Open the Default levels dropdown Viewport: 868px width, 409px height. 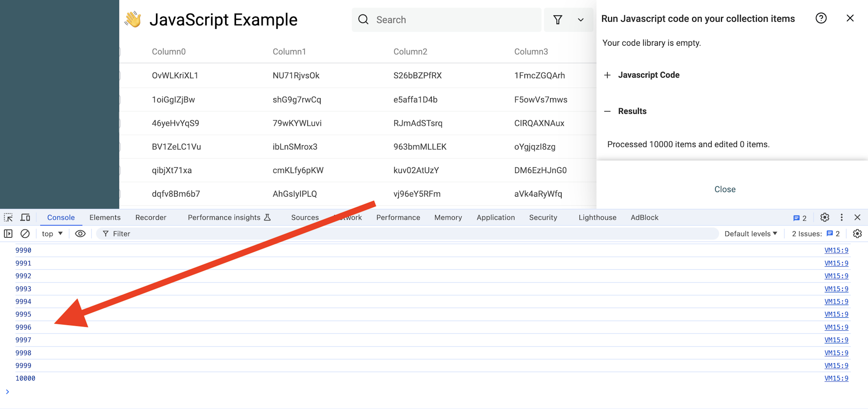pos(750,234)
